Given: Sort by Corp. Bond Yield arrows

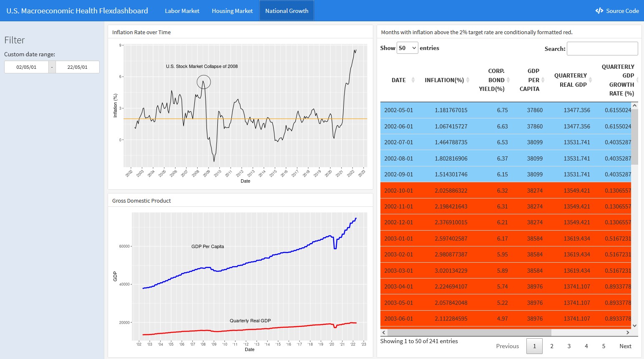Looking at the screenshot, I should coord(508,80).
